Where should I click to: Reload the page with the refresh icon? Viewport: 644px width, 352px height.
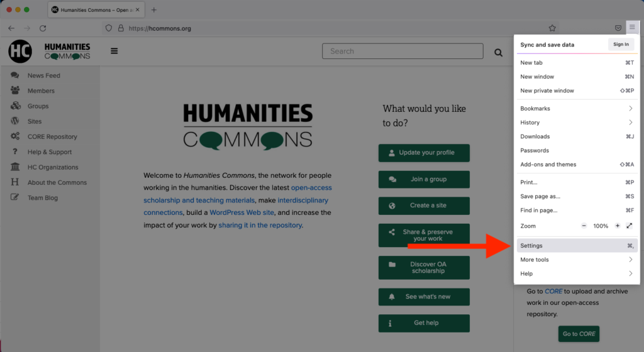point(43,28)
